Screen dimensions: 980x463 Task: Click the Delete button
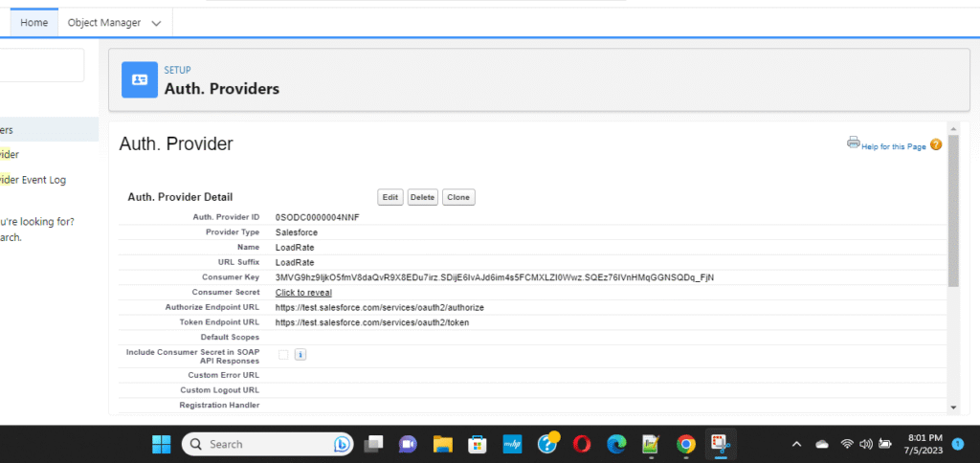[x=422, y=197]
